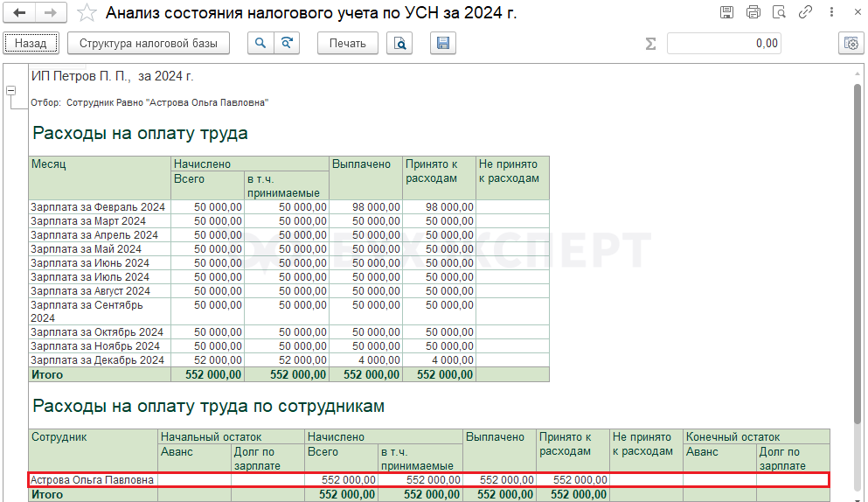Open Структура налоговой базы
The height and width of the screenshot is (502, 868).
(x=149, y=43)
